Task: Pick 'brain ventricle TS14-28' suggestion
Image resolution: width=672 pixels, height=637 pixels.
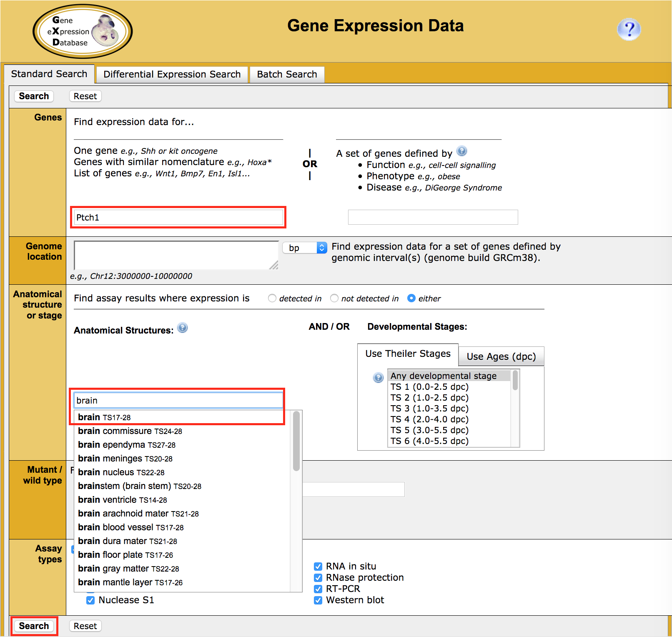Action: pyautogui.click(x=122, y=500)
